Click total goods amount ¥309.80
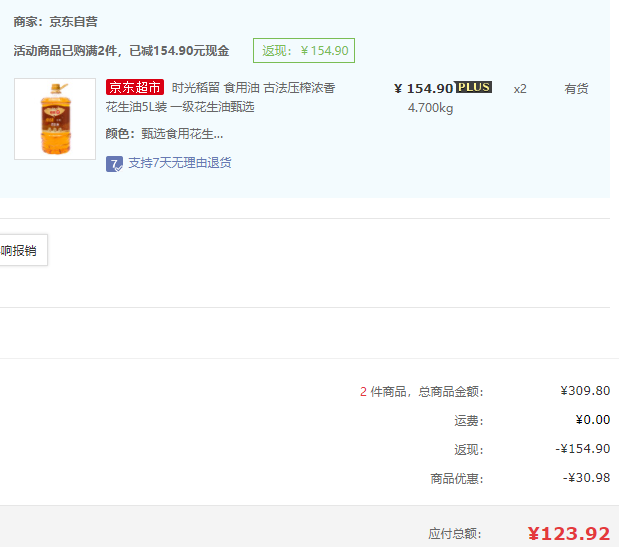Screen dimensions: 619x547 (585, 391)
